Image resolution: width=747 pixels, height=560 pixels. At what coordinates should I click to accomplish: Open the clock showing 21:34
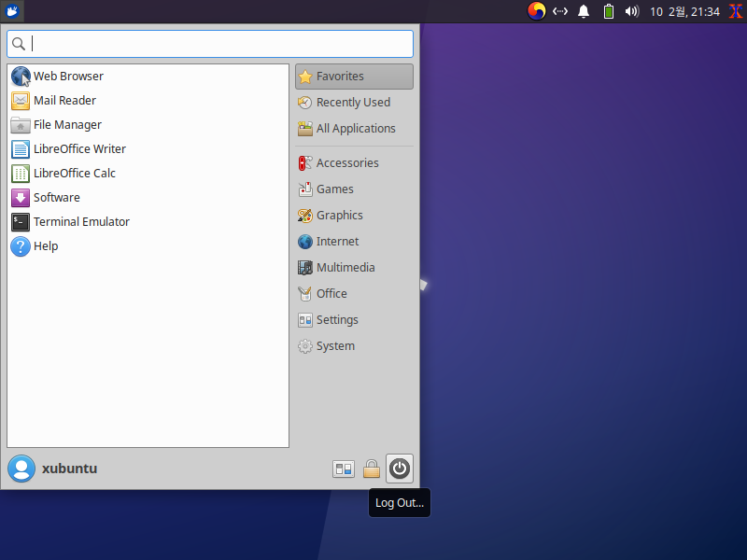684,11
